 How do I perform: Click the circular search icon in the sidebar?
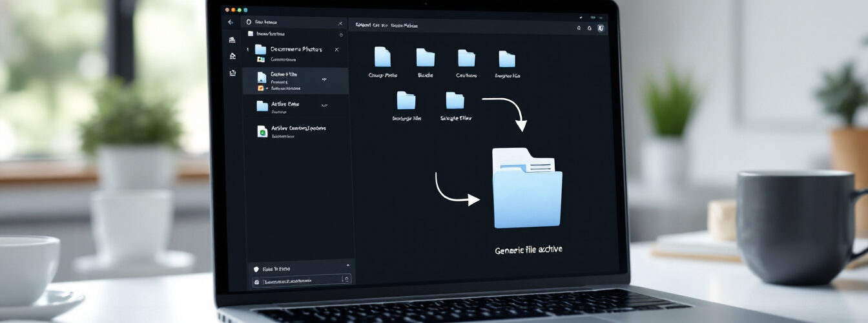coord(249,22)
